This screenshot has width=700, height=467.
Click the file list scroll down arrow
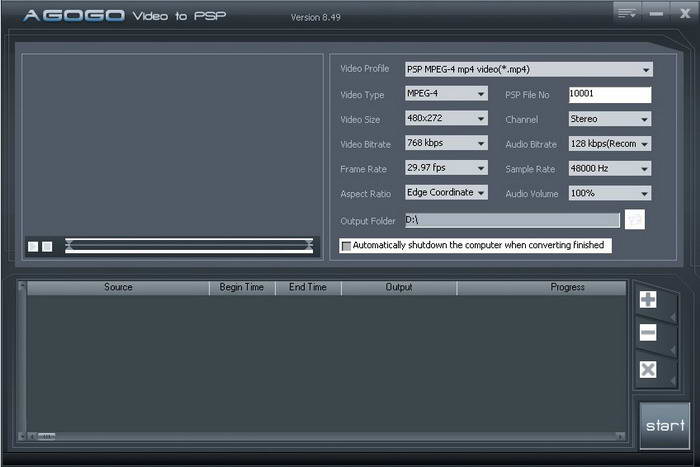coord(22,436)
